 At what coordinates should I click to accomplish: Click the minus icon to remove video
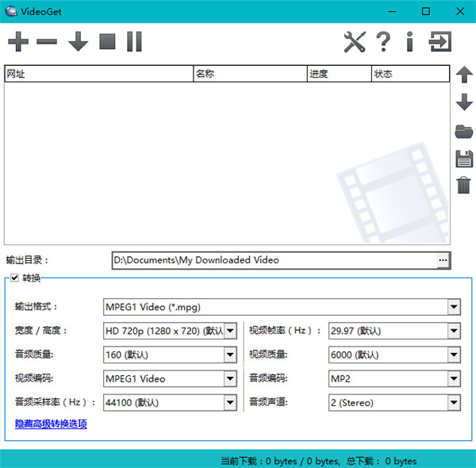[47, 42]
